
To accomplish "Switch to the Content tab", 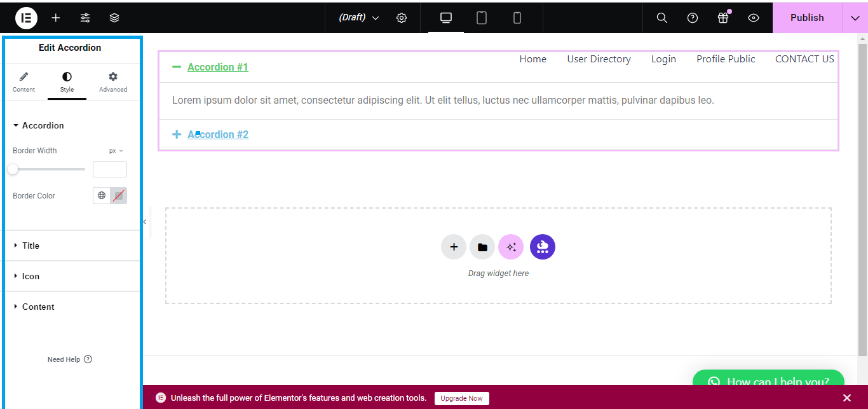I will [x=24, y=82].
